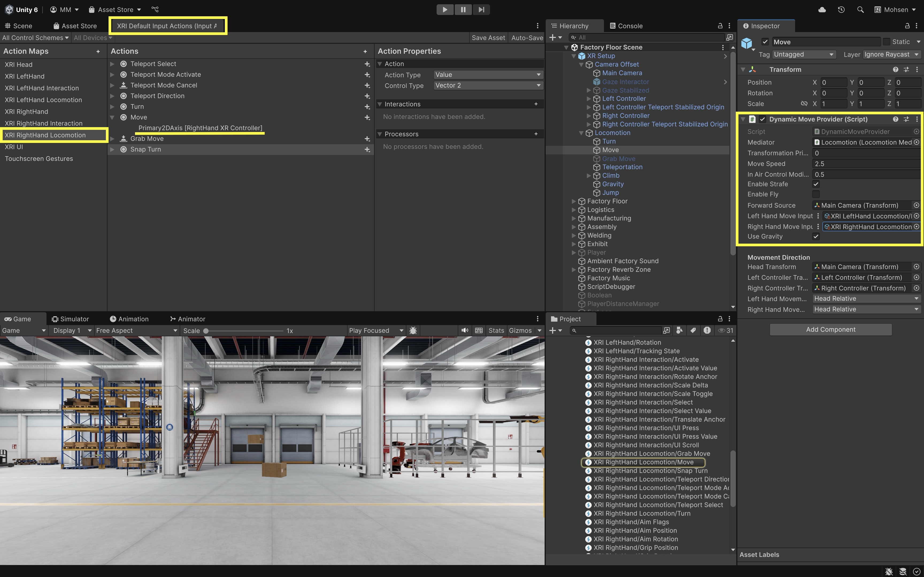
Task: Click the Add Component button
Action: click(830, 330)
